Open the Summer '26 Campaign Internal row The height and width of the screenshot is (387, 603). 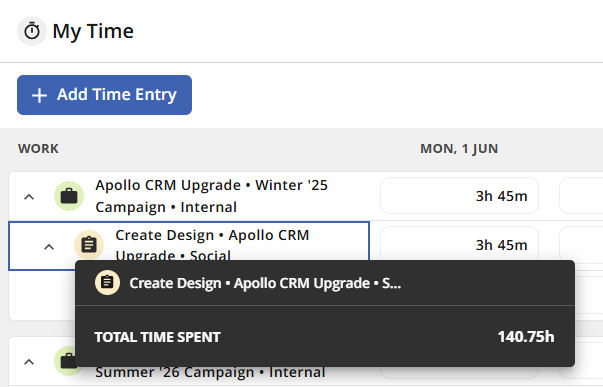click(210, 372)
